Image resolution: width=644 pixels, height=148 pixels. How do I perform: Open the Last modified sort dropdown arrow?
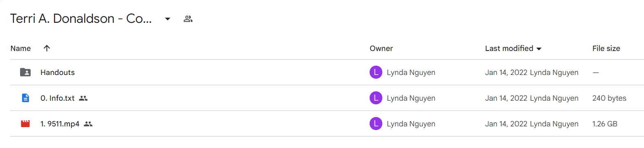pos(539,49)
